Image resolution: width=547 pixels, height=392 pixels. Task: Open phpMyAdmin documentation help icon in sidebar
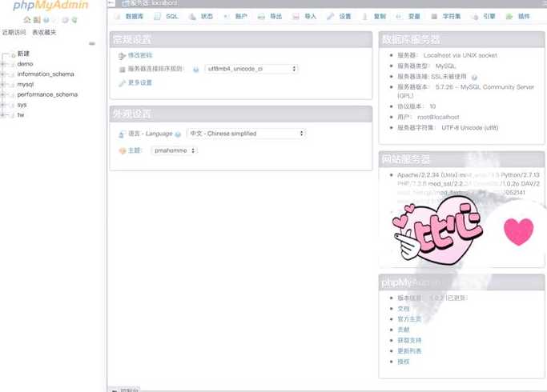click(46, 20)
